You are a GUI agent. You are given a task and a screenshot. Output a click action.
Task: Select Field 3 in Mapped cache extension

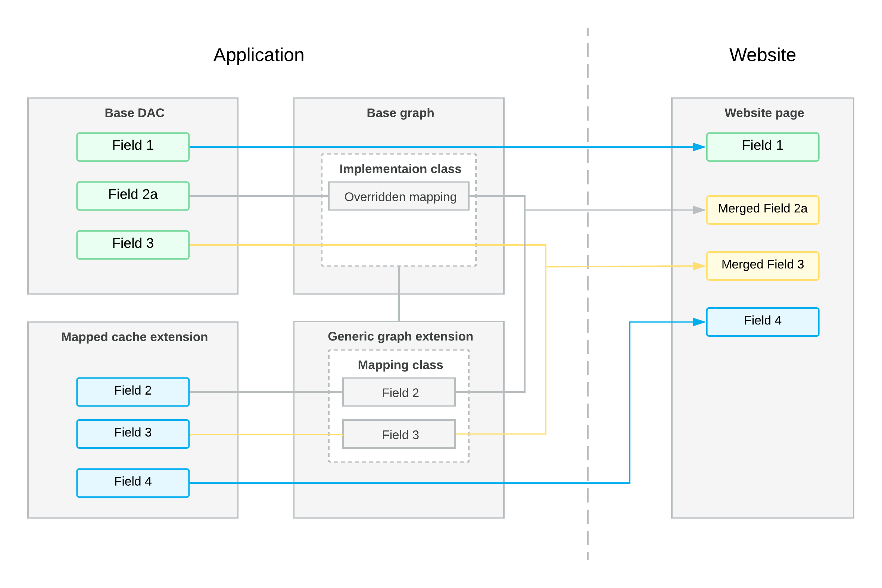point(133,434)
